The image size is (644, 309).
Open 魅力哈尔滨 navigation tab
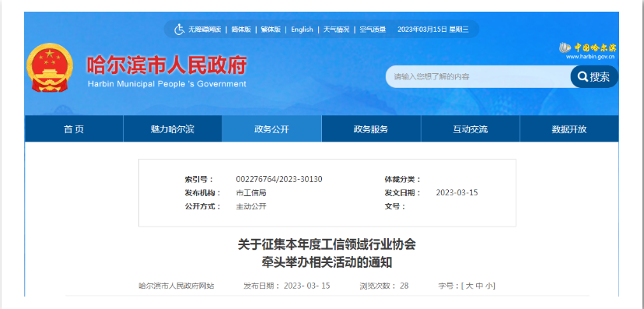point(173,129)
